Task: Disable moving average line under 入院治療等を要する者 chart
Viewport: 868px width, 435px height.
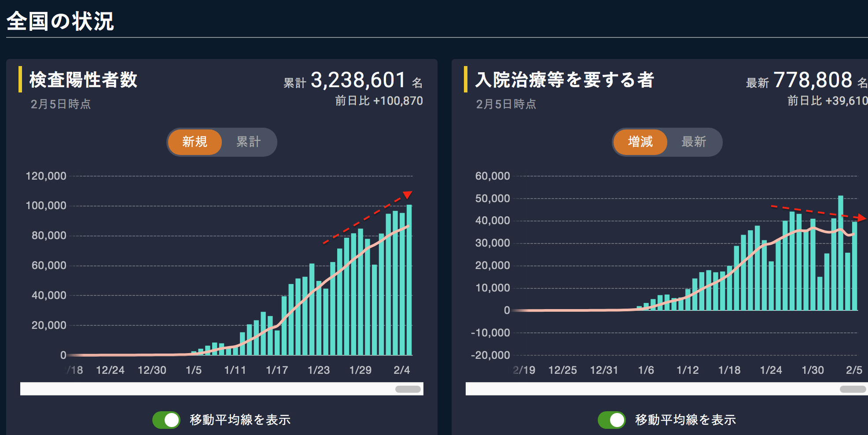Action: (612, 420)
